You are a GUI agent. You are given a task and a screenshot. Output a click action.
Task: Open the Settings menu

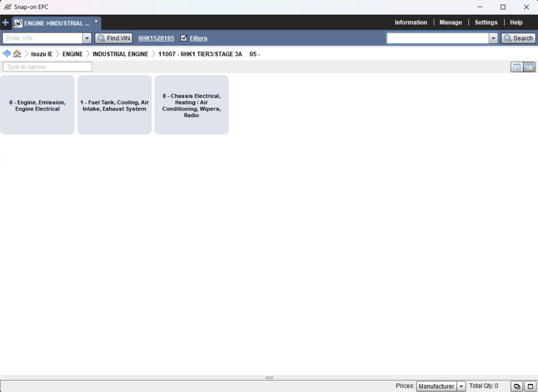485,23
